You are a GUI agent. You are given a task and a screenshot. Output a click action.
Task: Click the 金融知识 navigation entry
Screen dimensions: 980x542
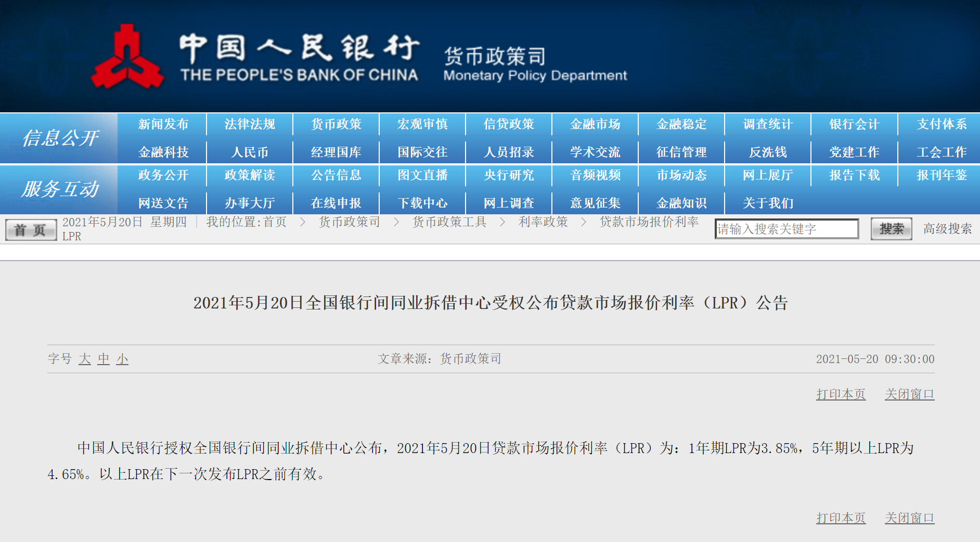click(x=681, y=203)
